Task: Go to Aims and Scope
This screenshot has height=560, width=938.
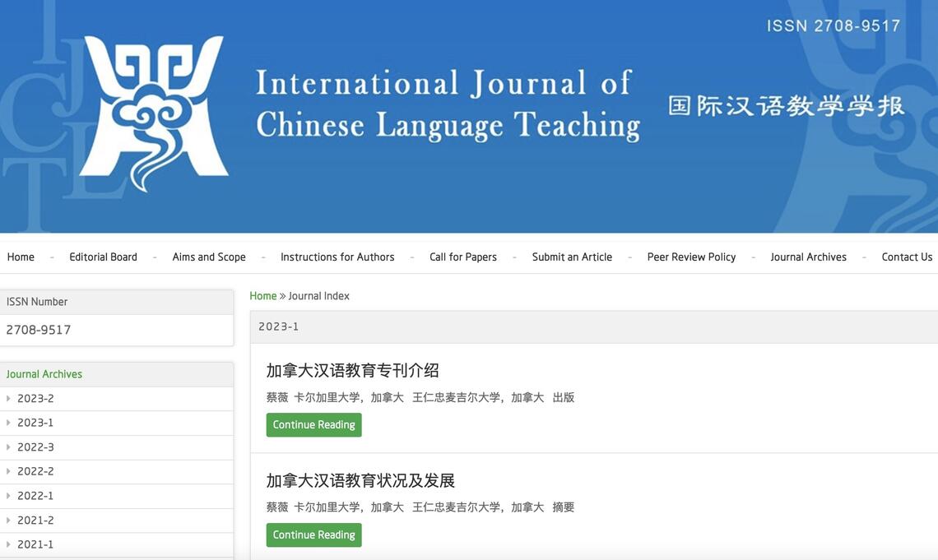Action: [209, 257]
